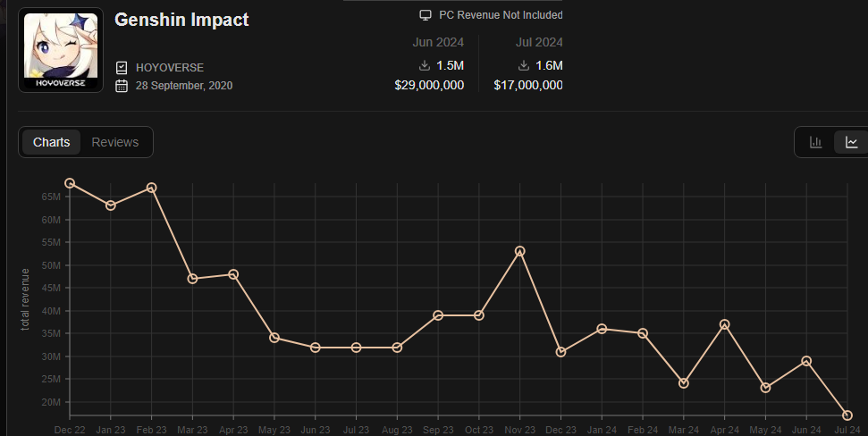Select the May 24 data point

coord(766,388)
